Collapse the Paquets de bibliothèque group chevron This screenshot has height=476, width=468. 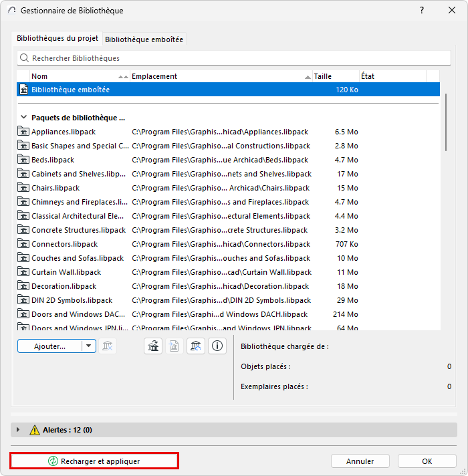pos(23,117)
